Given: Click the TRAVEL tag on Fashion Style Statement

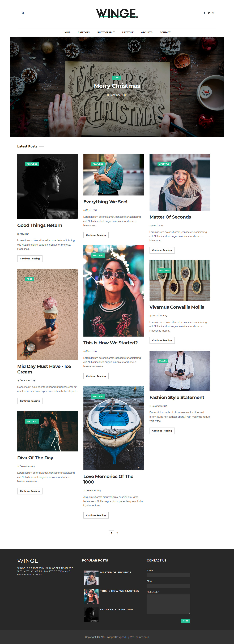Looking at the screenshot, I should [162, 361].
